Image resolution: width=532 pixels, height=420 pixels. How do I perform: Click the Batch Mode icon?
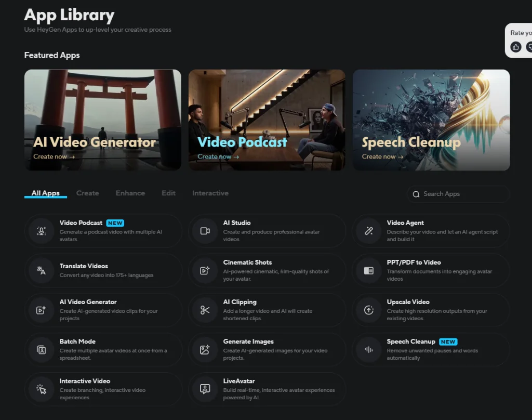pyautogui.click(x=42, y=350)
